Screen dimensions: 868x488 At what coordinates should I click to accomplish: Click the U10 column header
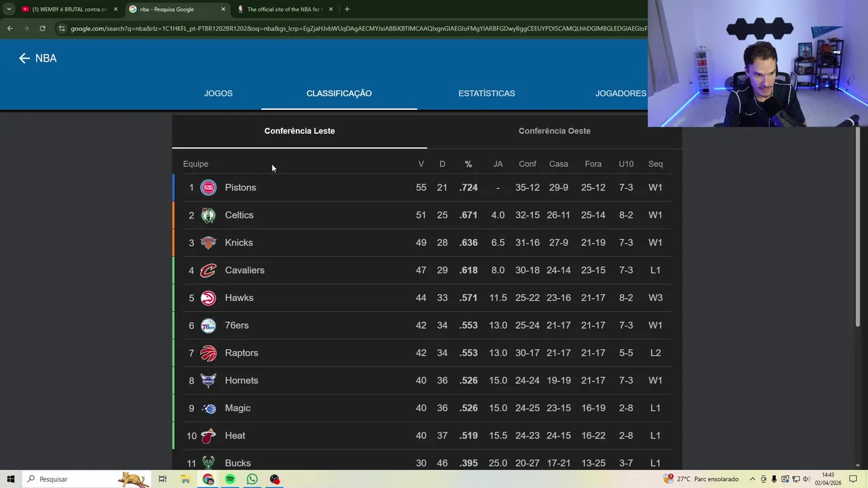[626, 164]
